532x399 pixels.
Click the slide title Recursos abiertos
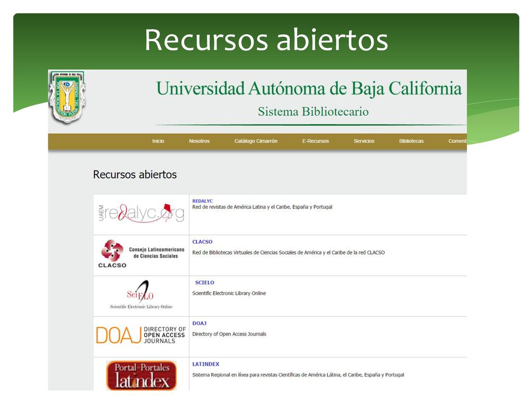267,40
